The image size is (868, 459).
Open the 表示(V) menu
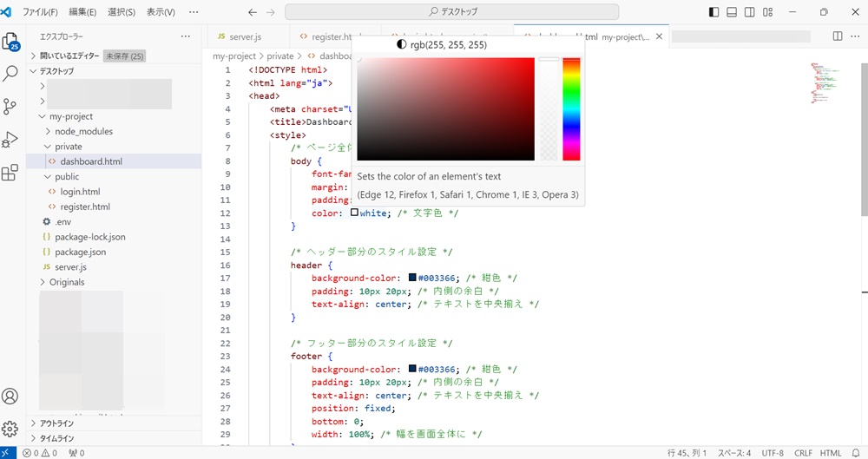161,11
